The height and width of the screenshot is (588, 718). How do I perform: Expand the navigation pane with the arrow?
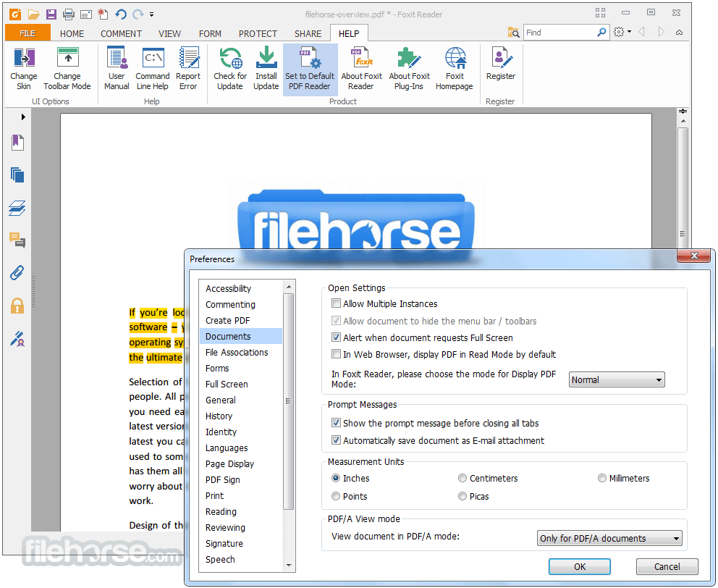click(x=23, y=117)
